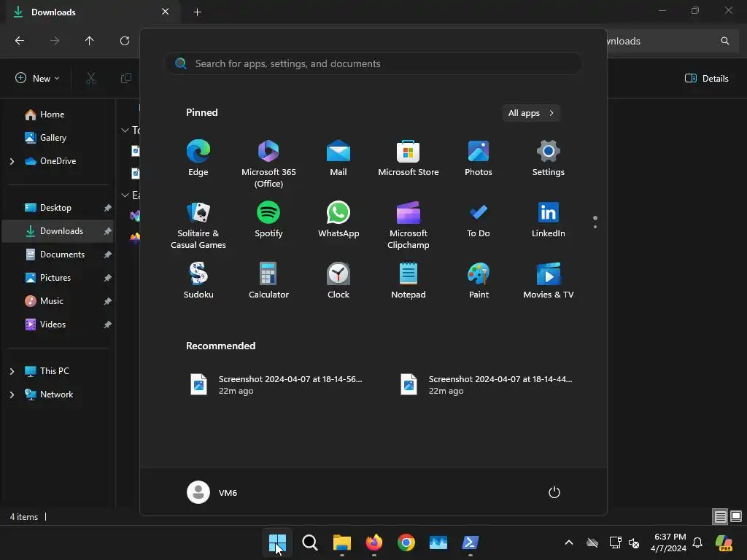This screenshot has width=747, height=560.
Task: Click the power button in Start menu
Action: pos(554,492)
